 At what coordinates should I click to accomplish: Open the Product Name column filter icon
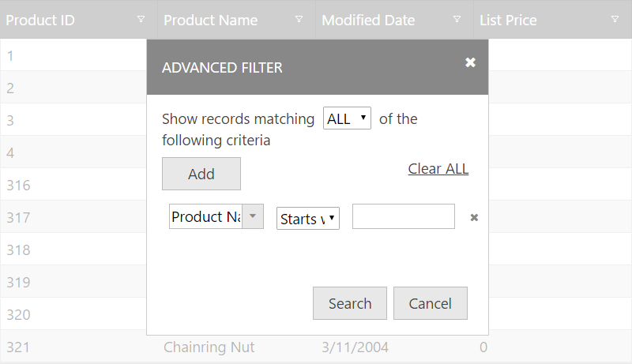299,20
